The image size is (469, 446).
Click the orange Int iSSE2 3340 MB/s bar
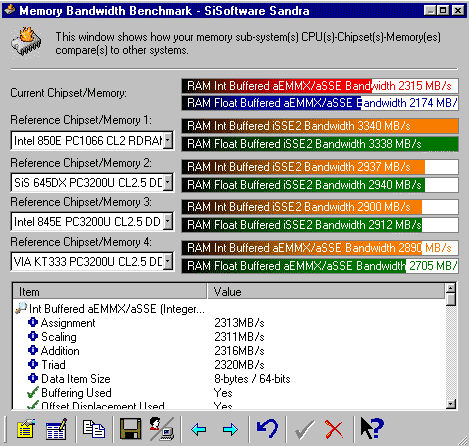(320, 126)
